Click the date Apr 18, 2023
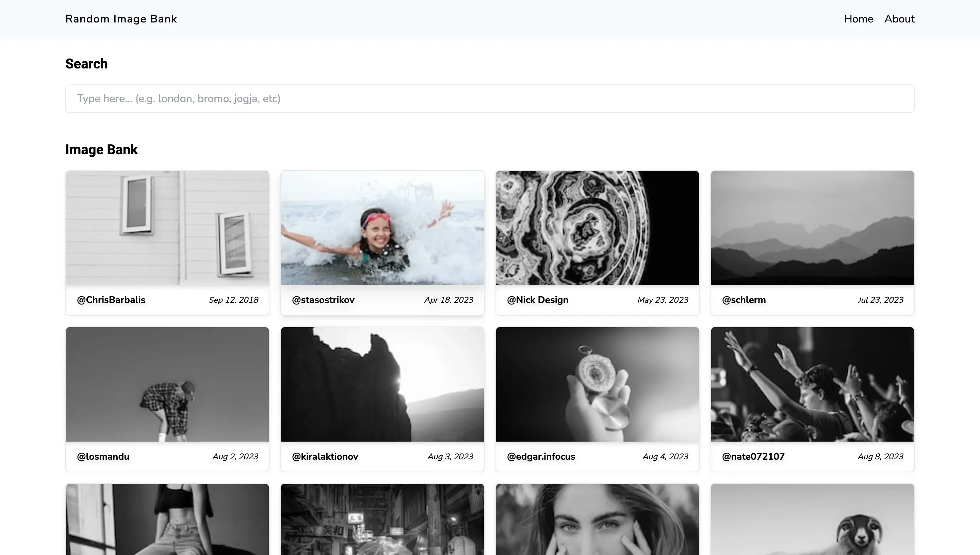 point(449,300)
